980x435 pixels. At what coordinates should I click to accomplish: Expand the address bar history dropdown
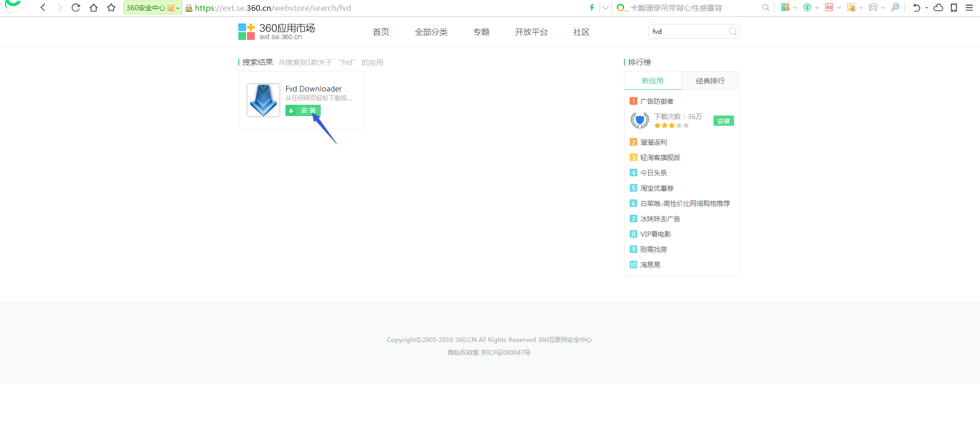coord(605,8)
